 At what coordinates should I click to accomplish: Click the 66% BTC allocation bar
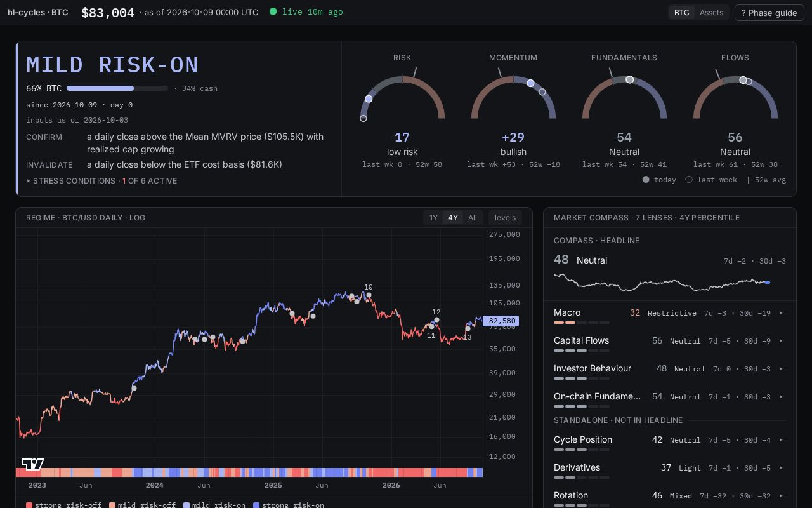click(117, 88)
